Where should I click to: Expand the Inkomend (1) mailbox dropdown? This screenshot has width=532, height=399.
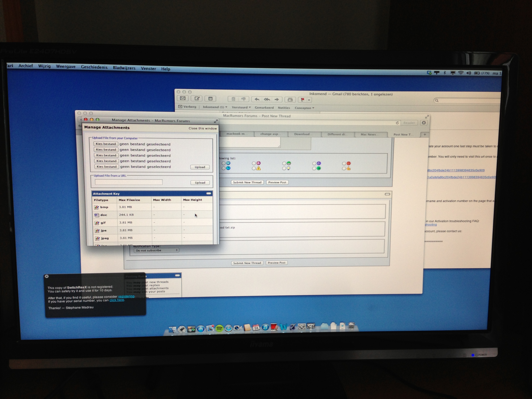pos(226,107)
